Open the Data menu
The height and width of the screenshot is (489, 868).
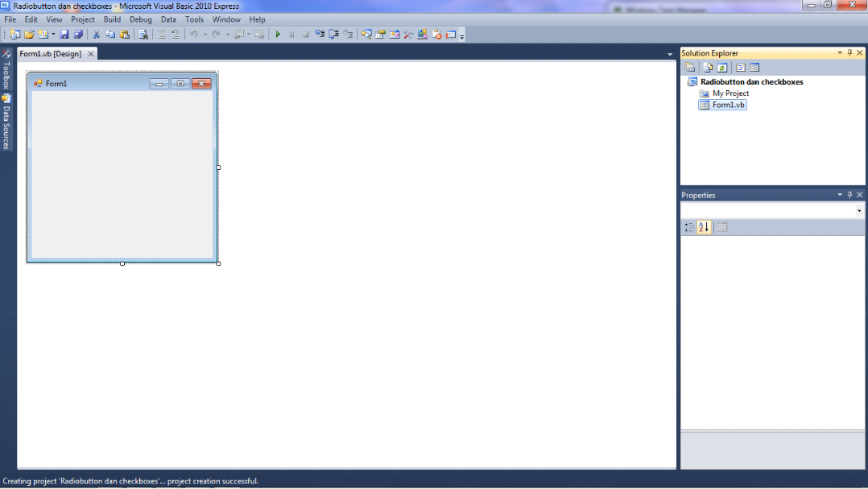pos(168,19)
